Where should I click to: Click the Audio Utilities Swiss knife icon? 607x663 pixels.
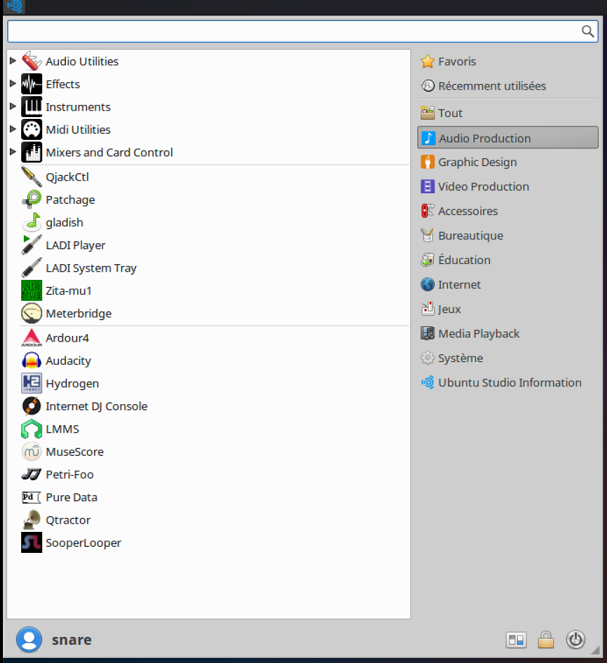point(31,61)
